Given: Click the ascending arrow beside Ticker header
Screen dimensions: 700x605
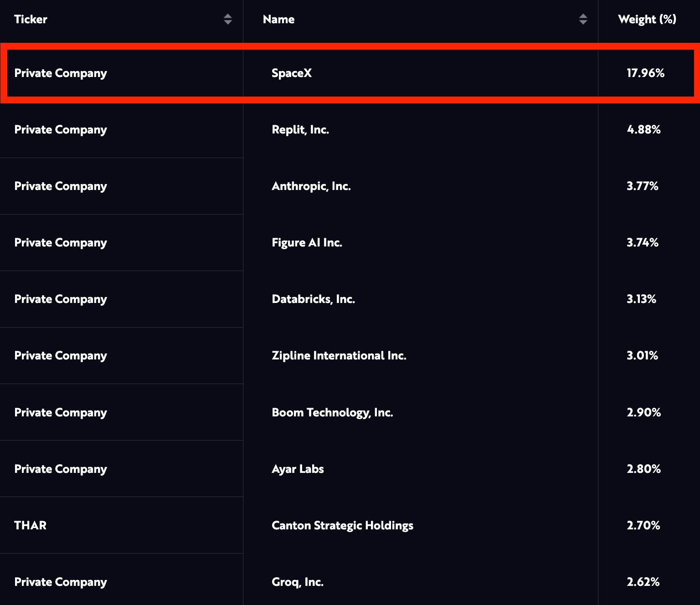Looking at the screenshot, I should click(228, 17).
